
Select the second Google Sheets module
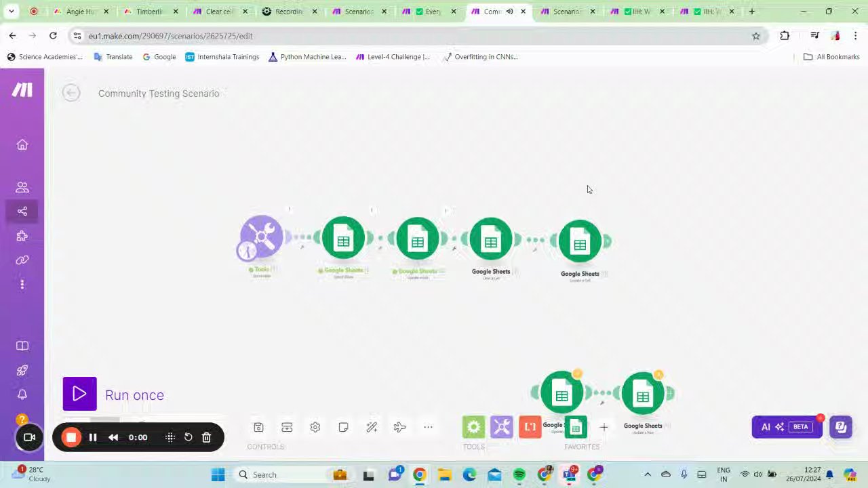click(x=417, y=238)
